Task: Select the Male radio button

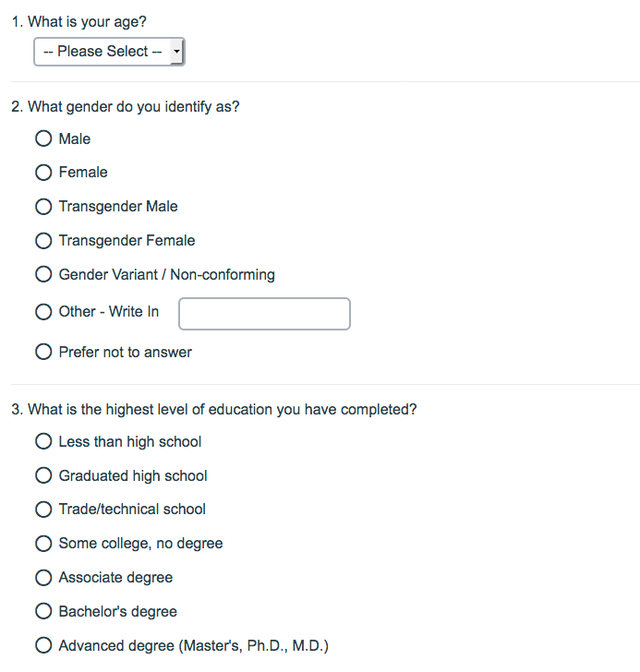Action: point(43,138)
